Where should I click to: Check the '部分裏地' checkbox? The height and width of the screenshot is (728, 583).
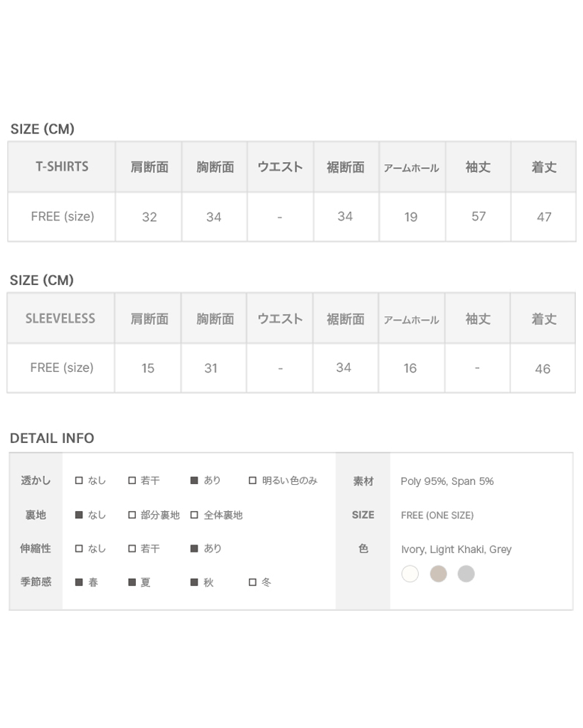[132, 515]
